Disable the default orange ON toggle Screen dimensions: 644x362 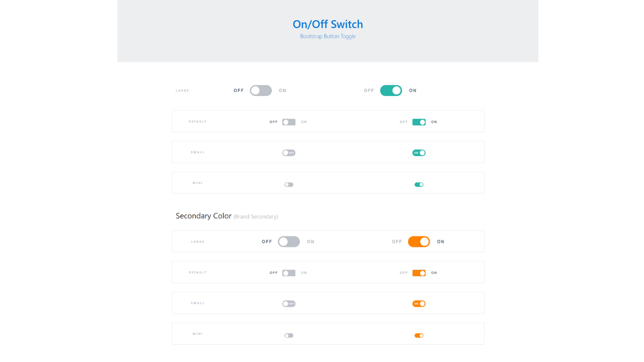click(x=419, y=273)
